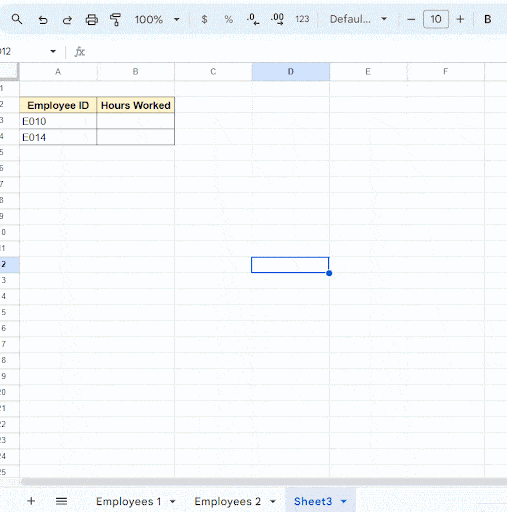Add a new sheet with plus icon
Screen dimensions: 507x512
31,501
